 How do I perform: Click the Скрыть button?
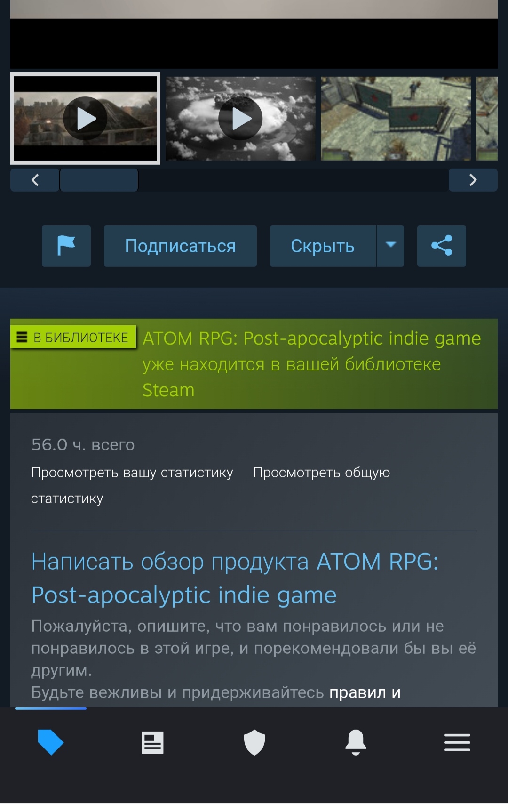(323, 246)
